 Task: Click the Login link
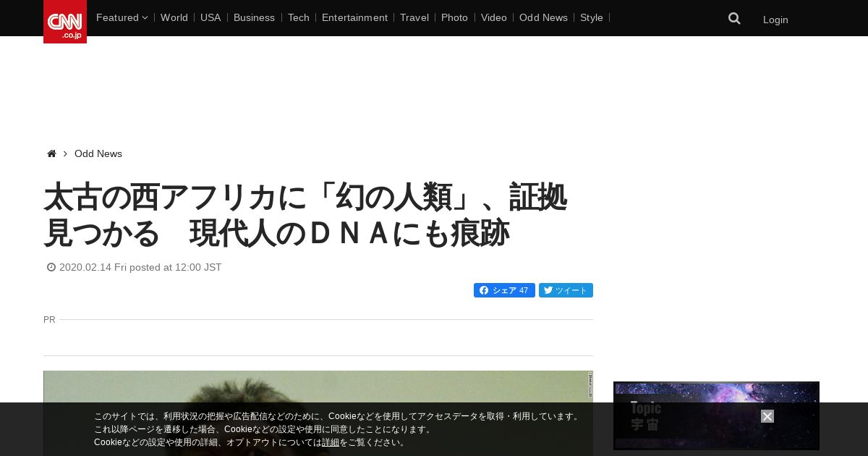pyautogui.click(x=775, y=20)
